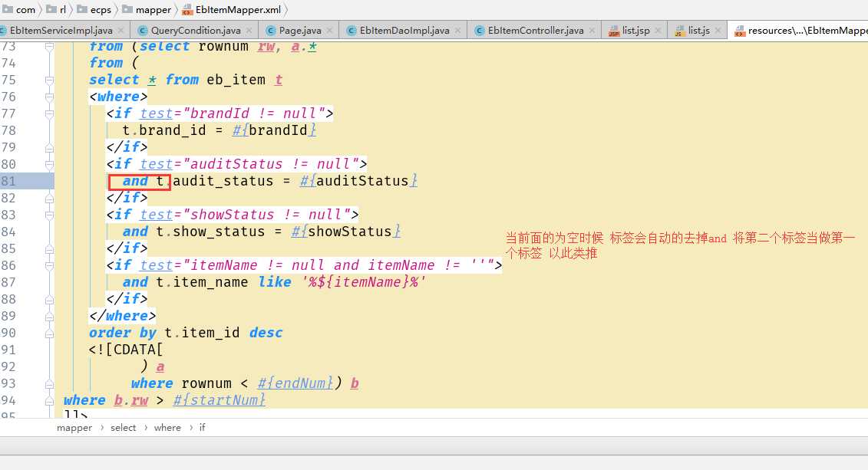Switch to QueryCondition.java tab

coord(195,31)
